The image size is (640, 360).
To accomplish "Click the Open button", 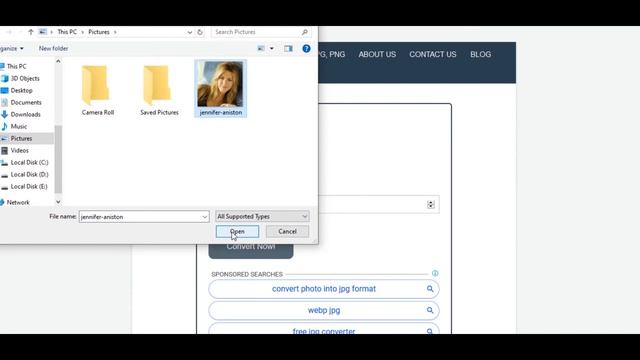I will (x=237, y=231).
